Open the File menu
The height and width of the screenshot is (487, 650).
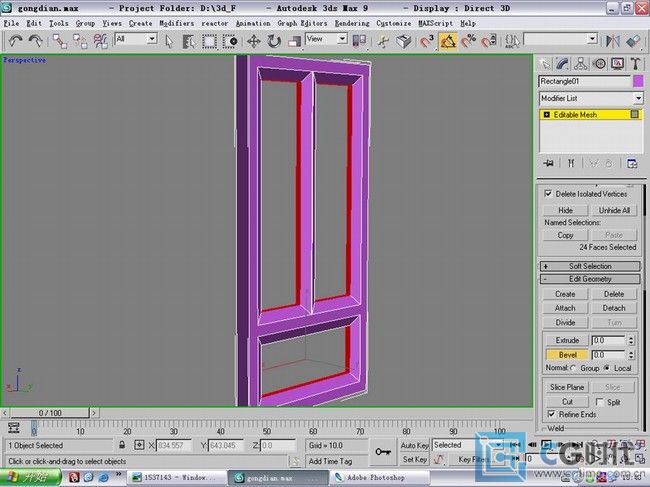pos(11,23)
